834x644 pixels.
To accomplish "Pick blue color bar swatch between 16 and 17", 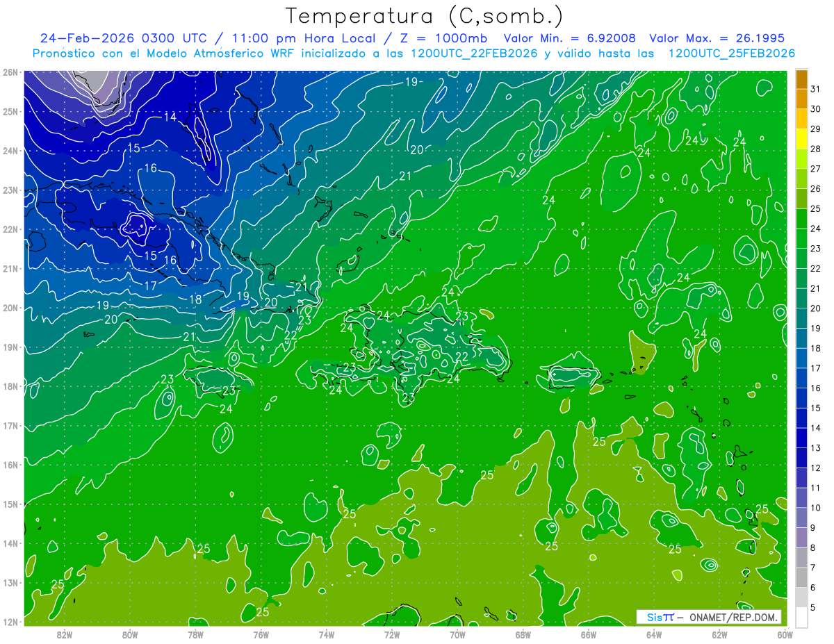I will pos(802,379).
